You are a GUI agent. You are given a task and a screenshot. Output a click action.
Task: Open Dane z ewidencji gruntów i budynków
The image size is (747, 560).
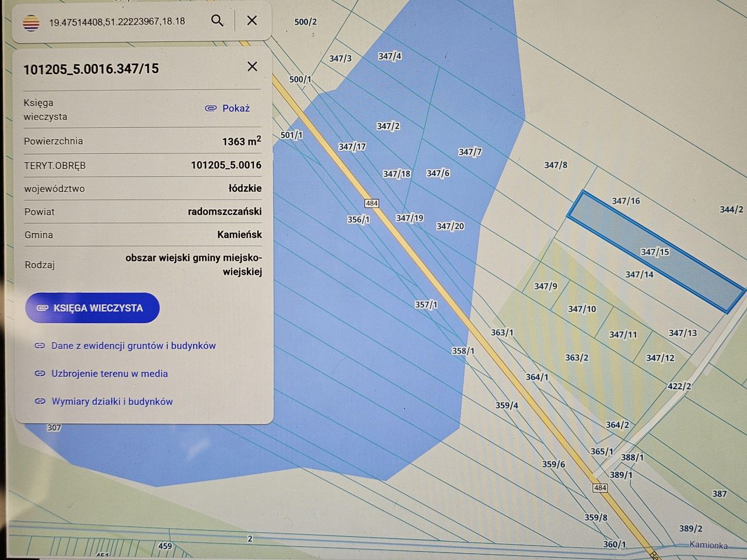[134, 345]
